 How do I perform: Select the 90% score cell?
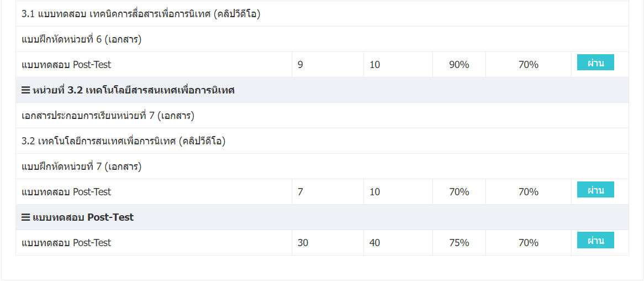(x=459, y=65)
